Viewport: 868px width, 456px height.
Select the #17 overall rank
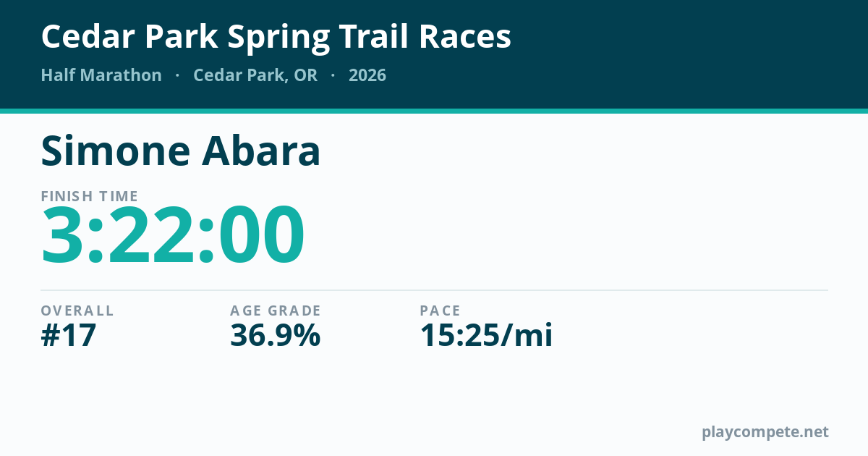69,335
